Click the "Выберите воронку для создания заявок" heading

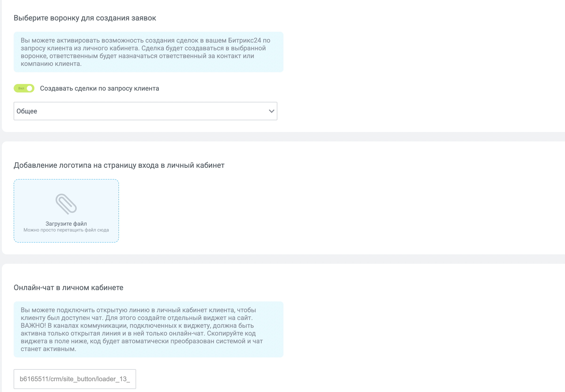tap(85, 18)
